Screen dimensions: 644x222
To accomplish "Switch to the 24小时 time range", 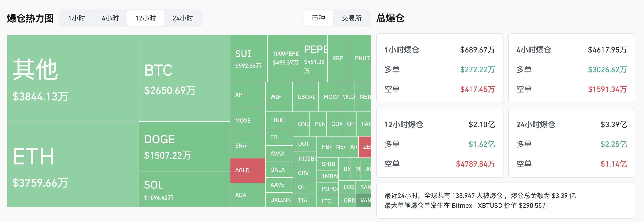I will click(x=183, y=18).
